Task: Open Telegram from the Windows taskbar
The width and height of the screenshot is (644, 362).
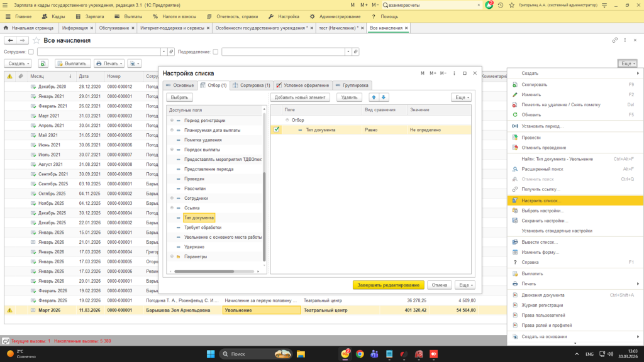Action: 403,354
